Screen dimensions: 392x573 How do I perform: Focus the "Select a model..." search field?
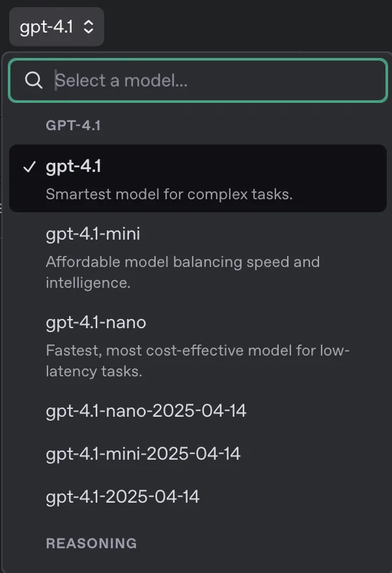tap(198, 80)
